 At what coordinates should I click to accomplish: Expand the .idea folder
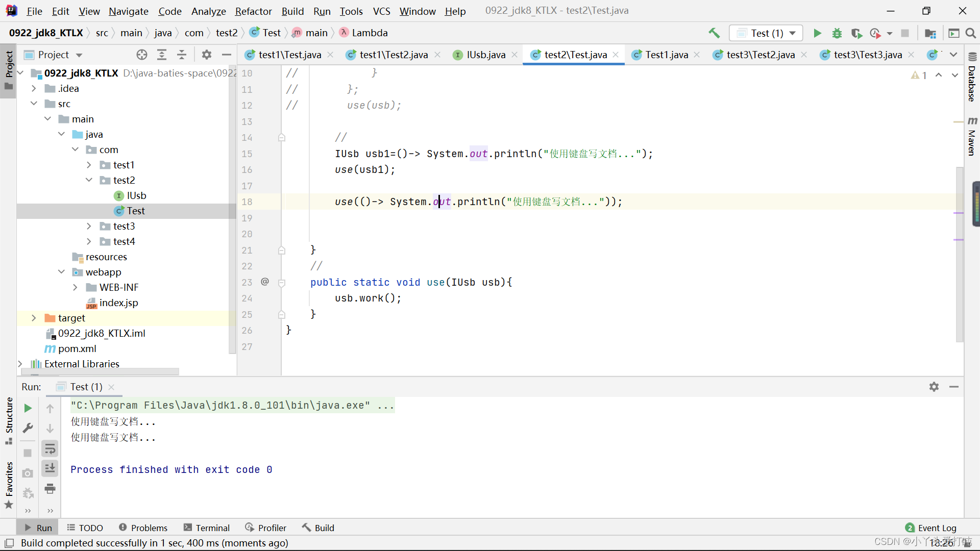tap(34, 88)
